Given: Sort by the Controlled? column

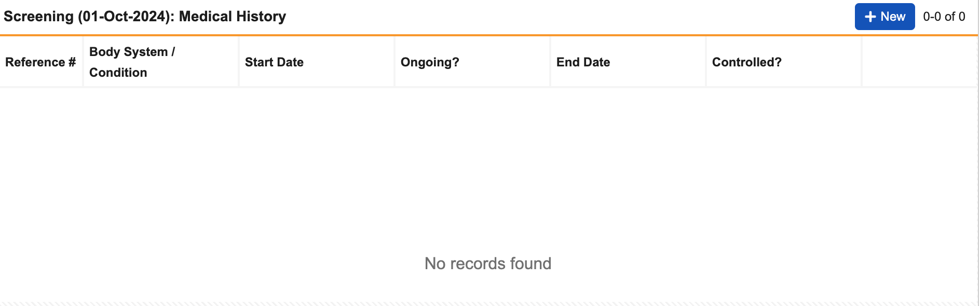Looking at the screenshot, I should point(746,62).
